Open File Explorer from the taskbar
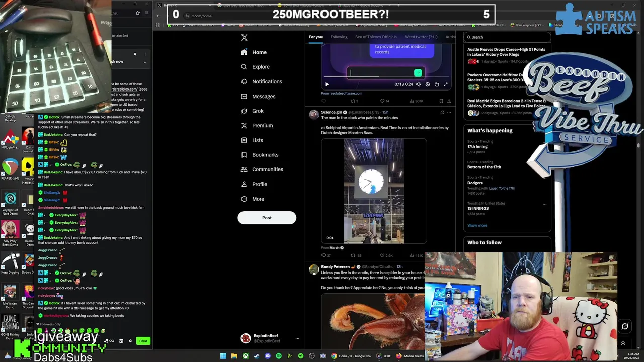 click(234, 356)
